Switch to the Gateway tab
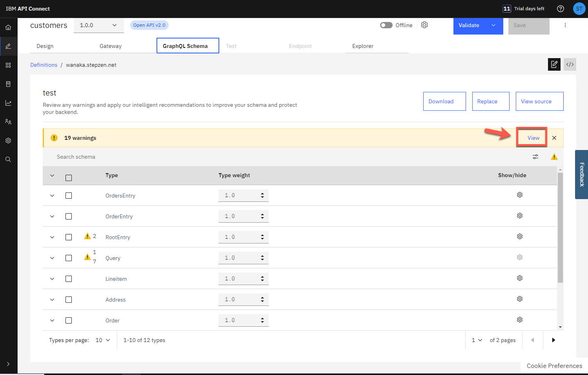Viewport: 588px width, 375px height. pos(111,46)
